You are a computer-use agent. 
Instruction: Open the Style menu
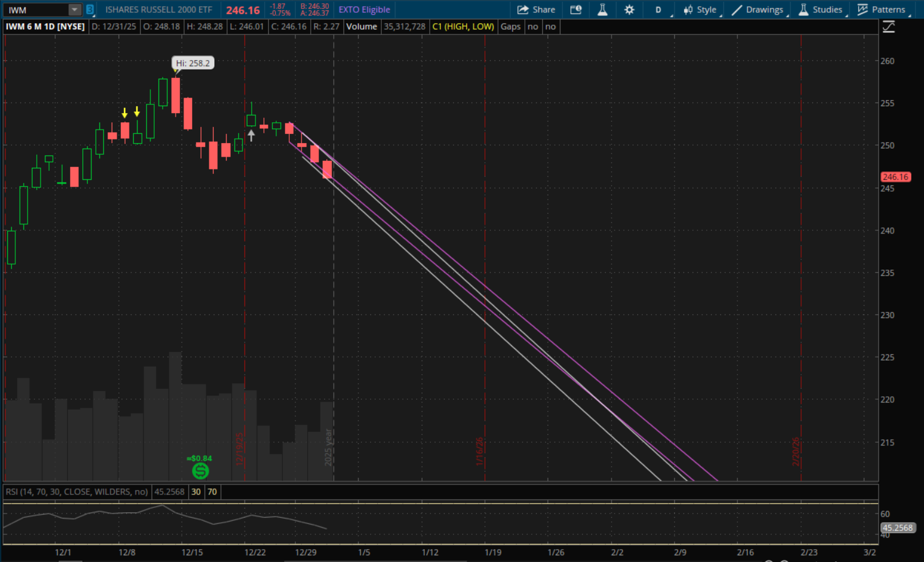click(700, 10)
